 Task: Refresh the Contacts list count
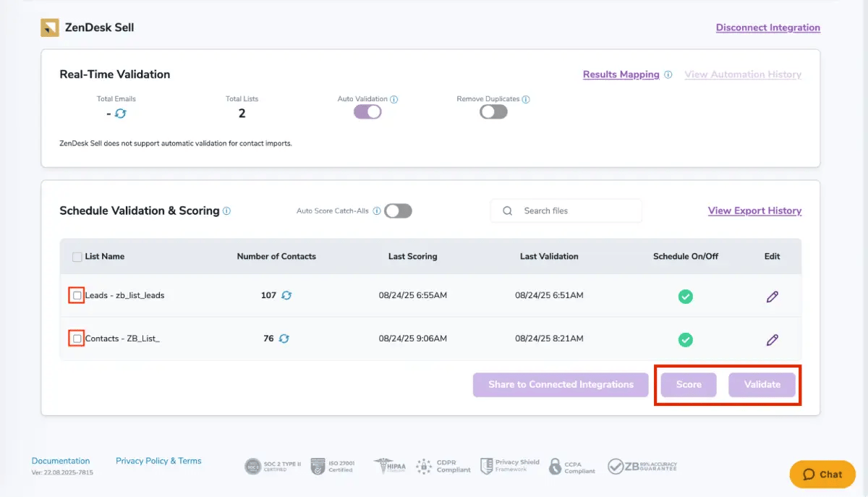coord(284,339)
